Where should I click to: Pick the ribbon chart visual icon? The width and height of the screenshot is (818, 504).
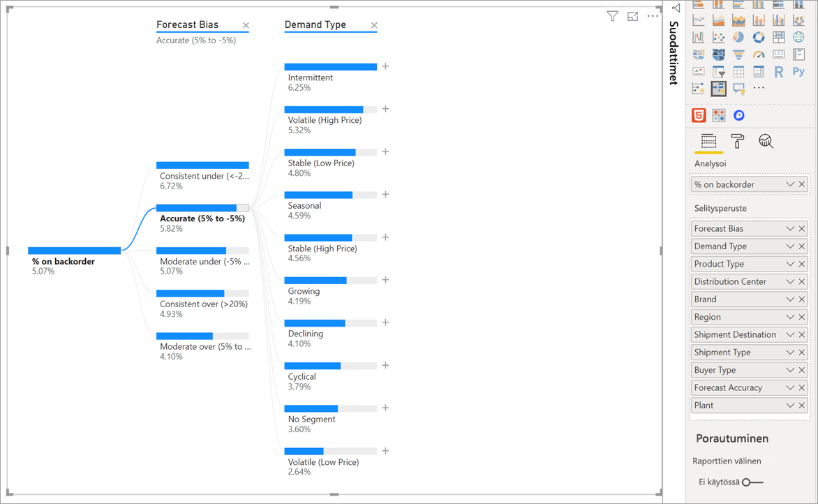798,20
